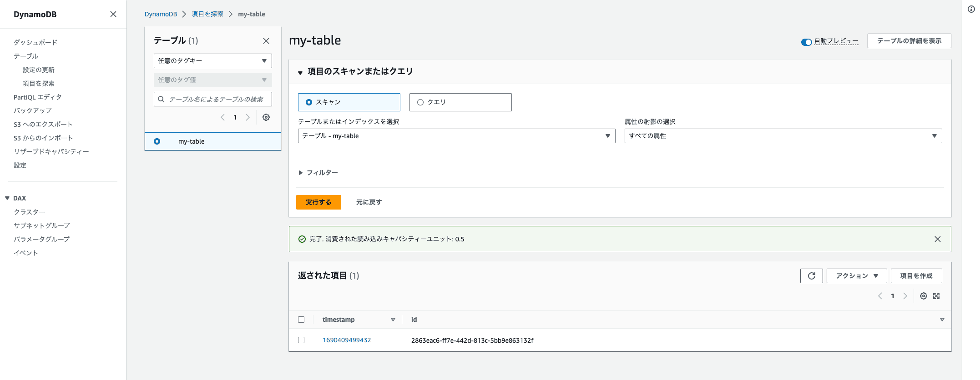Click search magnifier in table search box

[x=161, y=99]
